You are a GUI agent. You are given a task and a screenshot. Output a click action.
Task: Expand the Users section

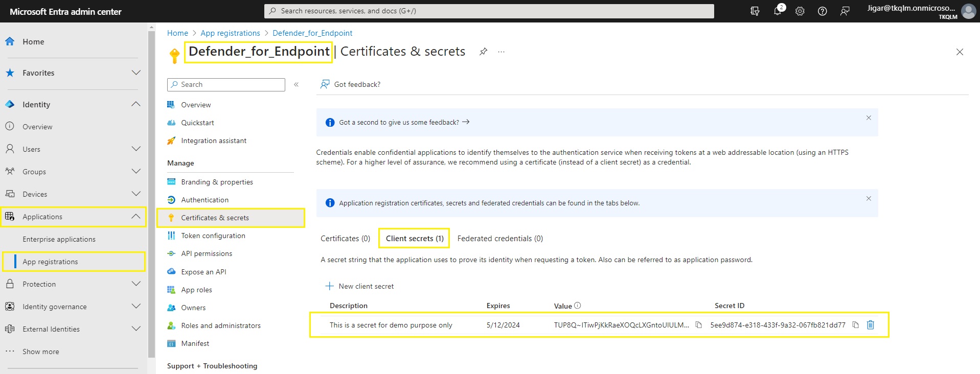pyautogui.click(x=136, y=149)
